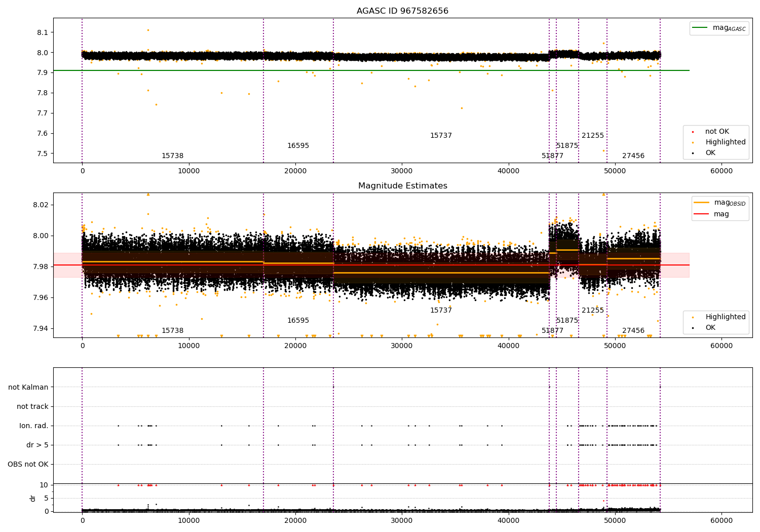Click the 8.1 y-axis tick label
The height and width of the screenshot is (532, 760).
43,32
